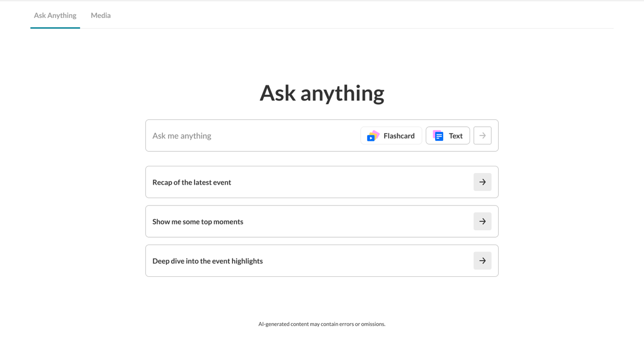The image size is (644, 338).
Task: Click arrow beside Show me some top moments
Action: [x=482, y=222]
